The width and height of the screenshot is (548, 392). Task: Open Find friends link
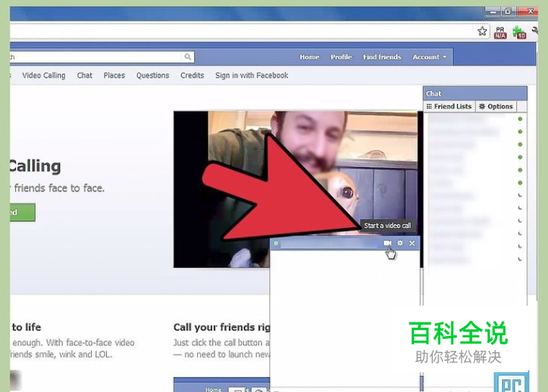tap(382, 57)
